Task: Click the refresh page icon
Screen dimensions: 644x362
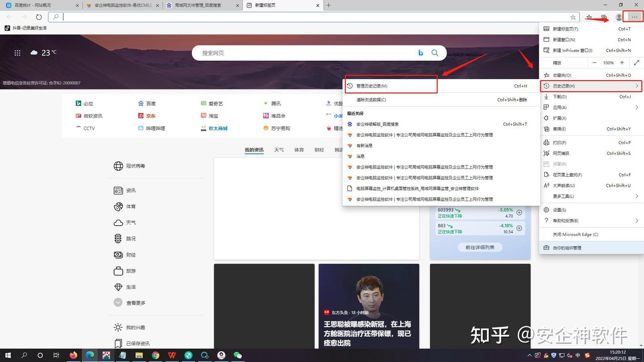Action: click(38, 17)
